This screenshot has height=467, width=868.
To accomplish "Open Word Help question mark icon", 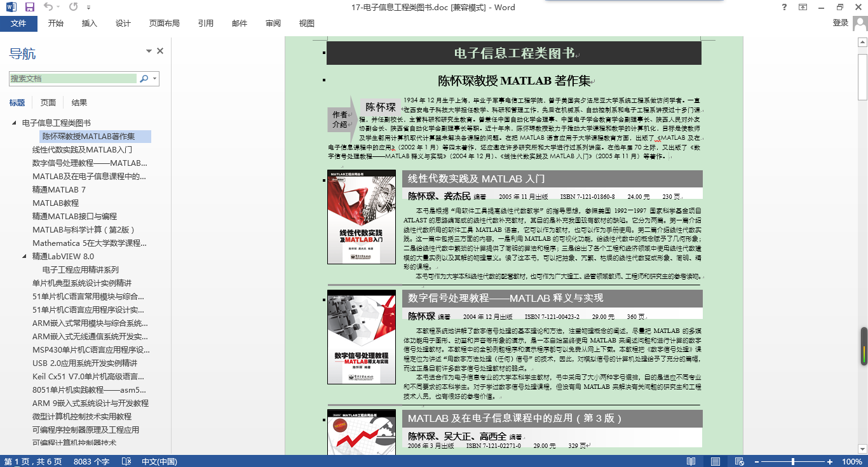I will [x=785, y=7].
